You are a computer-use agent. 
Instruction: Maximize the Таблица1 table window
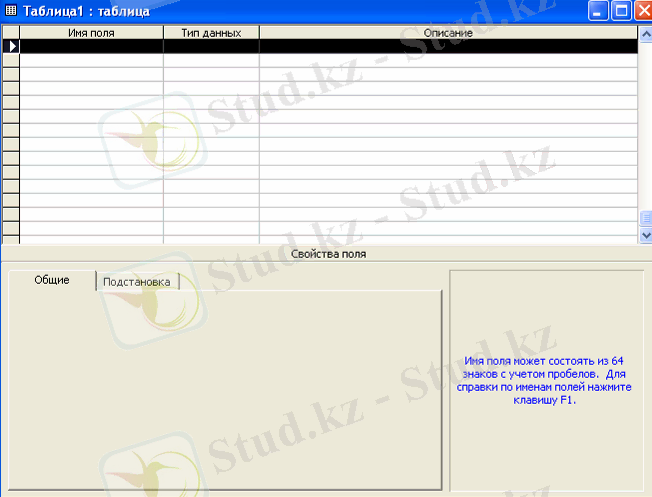point(619,12)
